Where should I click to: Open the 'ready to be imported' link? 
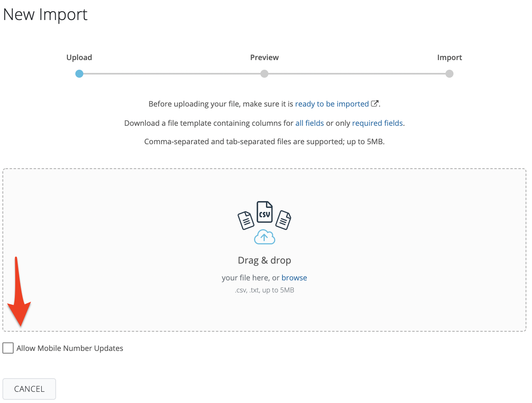click(332, 104)
